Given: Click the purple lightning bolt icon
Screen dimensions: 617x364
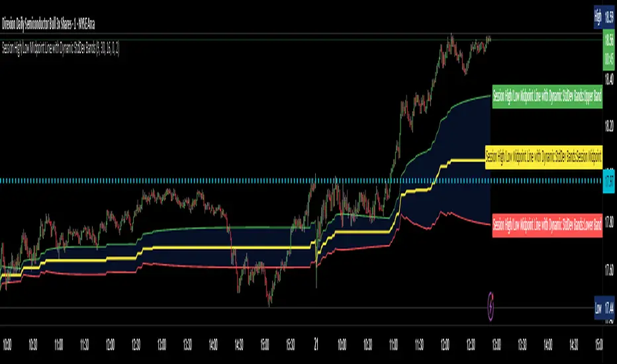Looking at the screenshot, I should (x=491, y=306).
